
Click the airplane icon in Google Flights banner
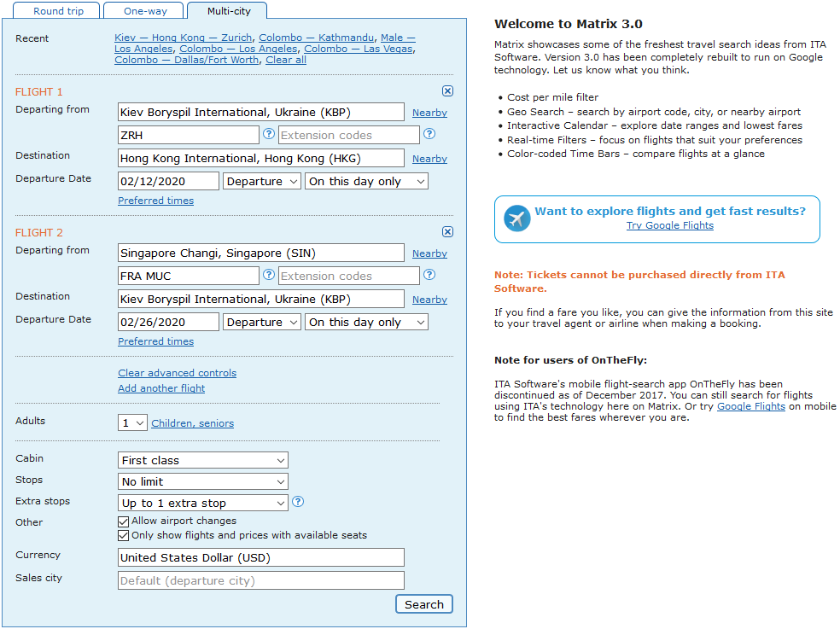tap(517, 218)
